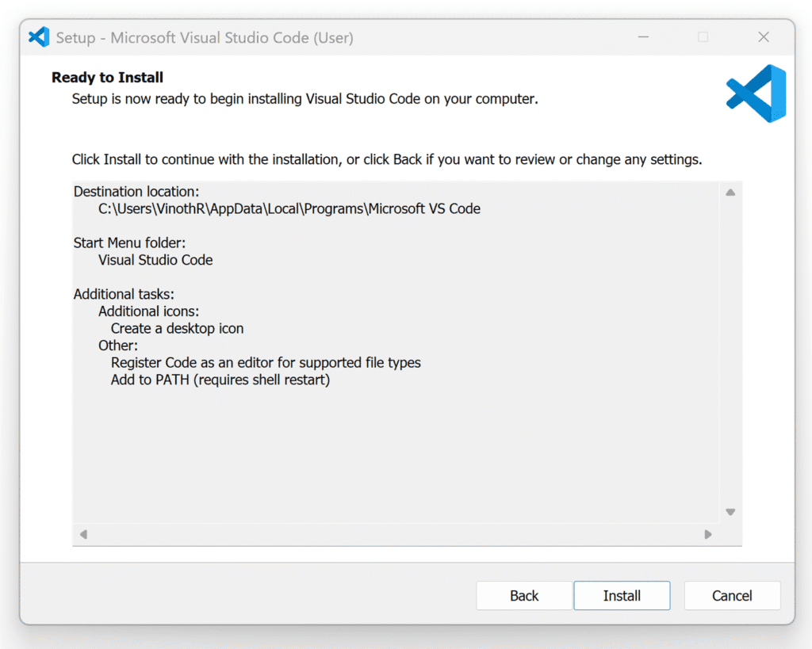The height and width of the screenshot is (649, 812).
Task: Click the destination path C:\Users\VinothR line
Action: 289,209
